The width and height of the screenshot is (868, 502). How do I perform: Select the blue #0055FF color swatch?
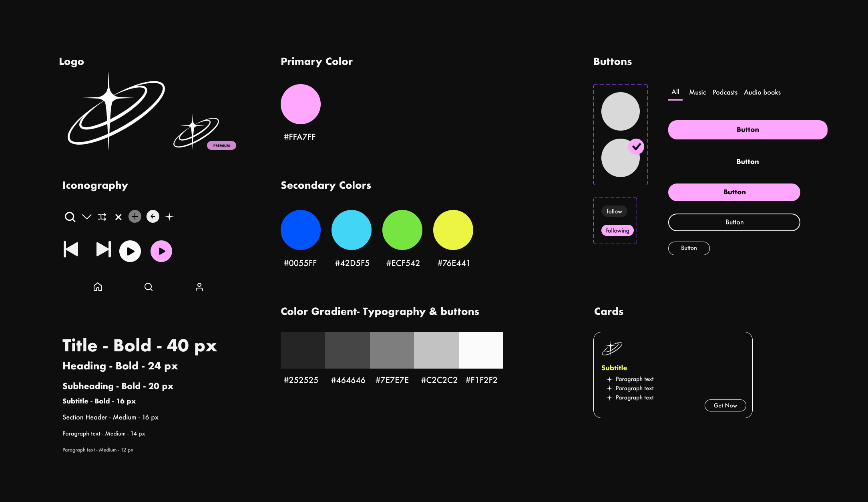click(301, 230)
